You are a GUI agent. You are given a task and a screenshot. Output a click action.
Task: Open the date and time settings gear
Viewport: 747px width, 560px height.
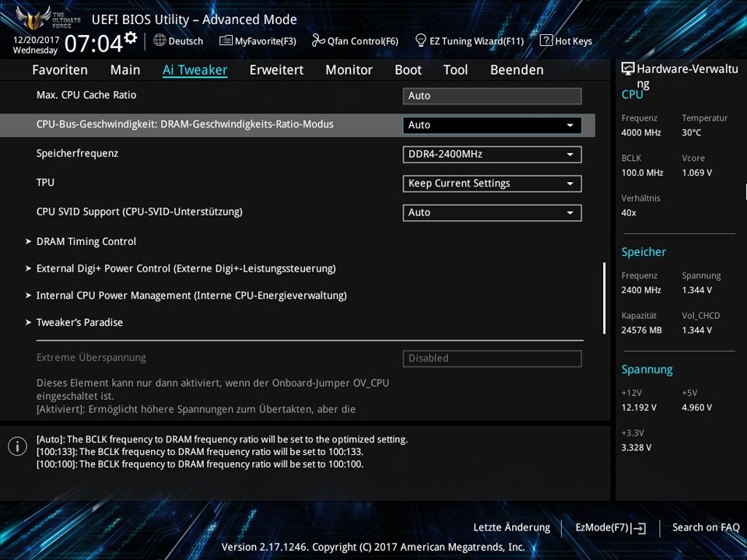tap(131, 37)
